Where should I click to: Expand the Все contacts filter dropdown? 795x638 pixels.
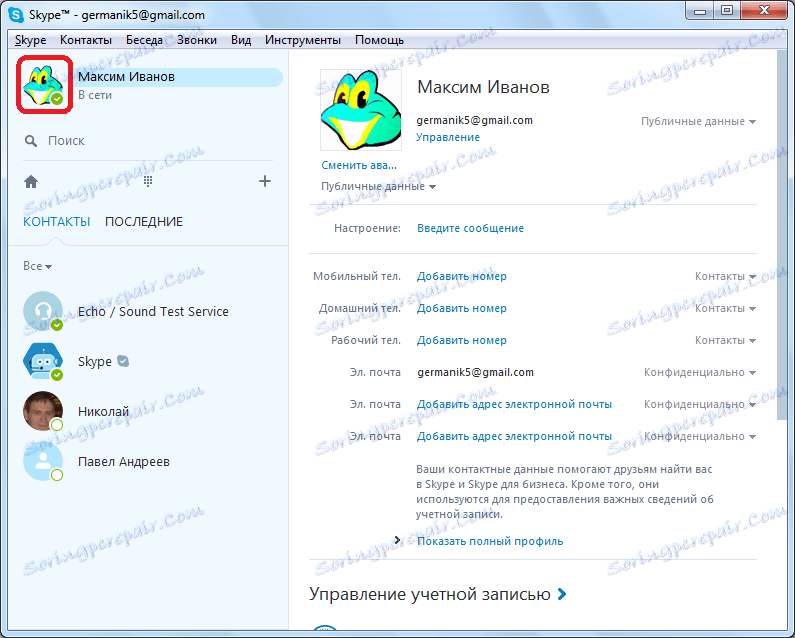(x=38, y=266)
